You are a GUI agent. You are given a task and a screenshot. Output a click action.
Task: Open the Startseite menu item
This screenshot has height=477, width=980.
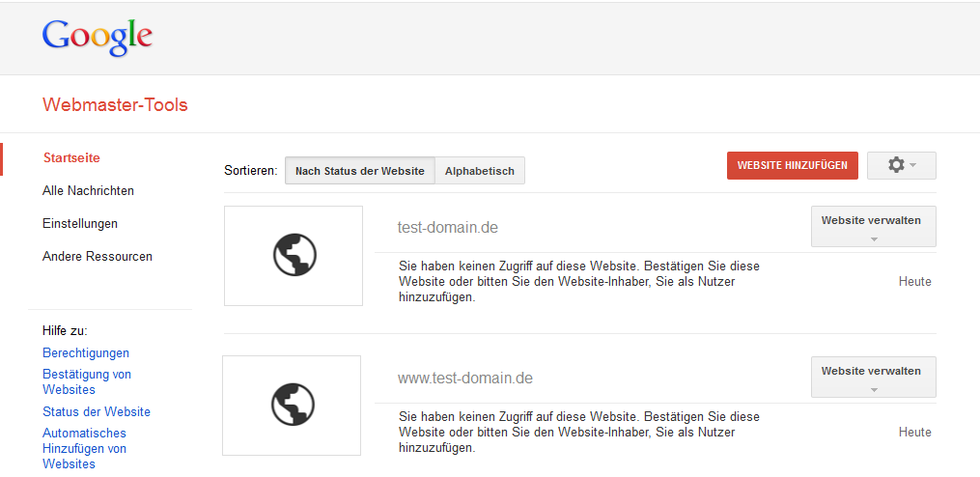coord(71,158)
